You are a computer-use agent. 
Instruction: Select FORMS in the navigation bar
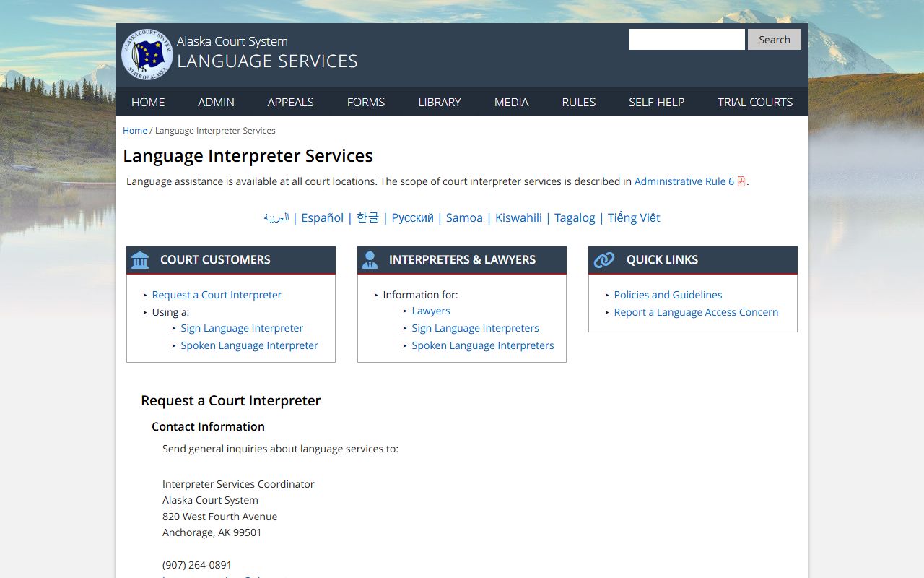click(x=366, y=102)
